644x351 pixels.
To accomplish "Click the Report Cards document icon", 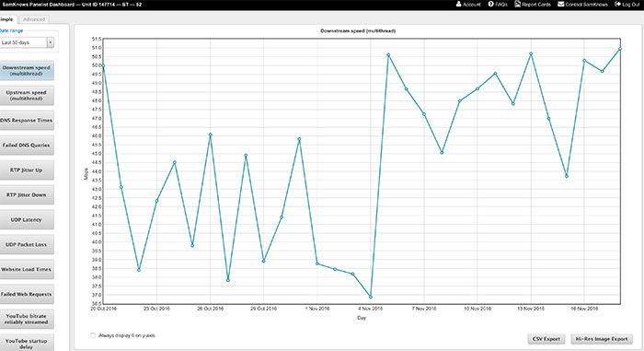I will 517,4.
